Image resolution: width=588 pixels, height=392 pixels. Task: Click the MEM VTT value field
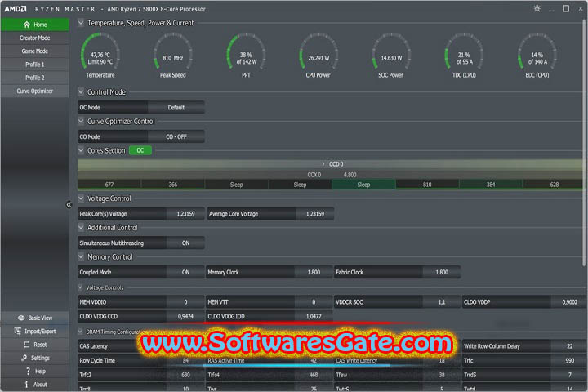click(x=314, y=302)
